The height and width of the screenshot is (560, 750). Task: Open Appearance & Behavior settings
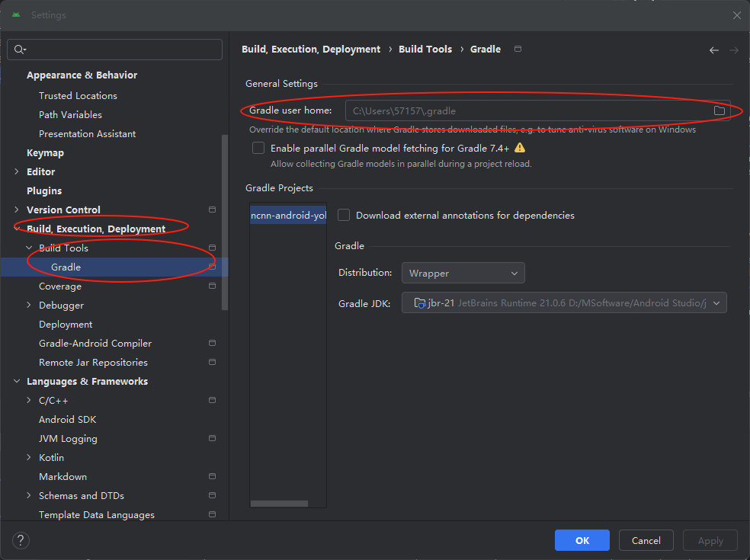82,75
